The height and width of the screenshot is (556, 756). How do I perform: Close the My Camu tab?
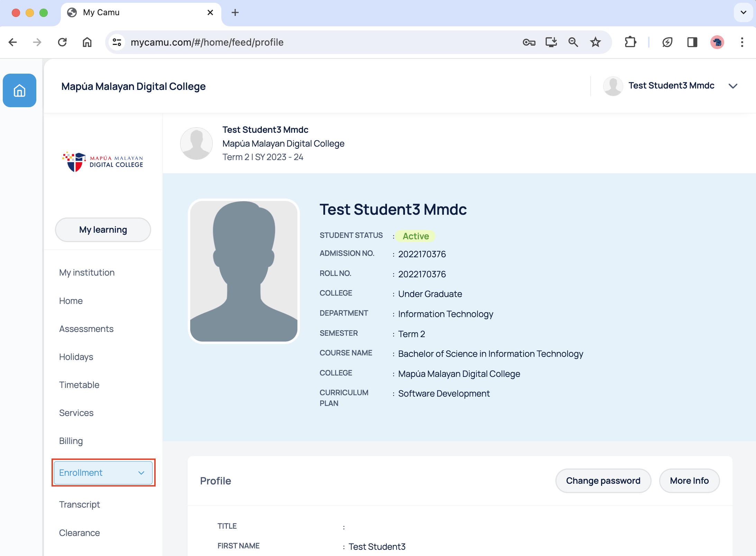pos(210,12)
